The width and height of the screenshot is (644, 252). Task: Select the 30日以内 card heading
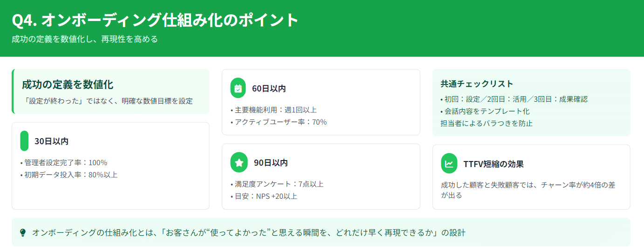51,141
